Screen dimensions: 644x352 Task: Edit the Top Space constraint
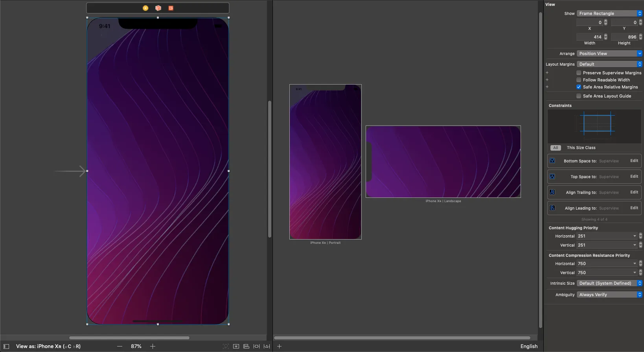634,177
